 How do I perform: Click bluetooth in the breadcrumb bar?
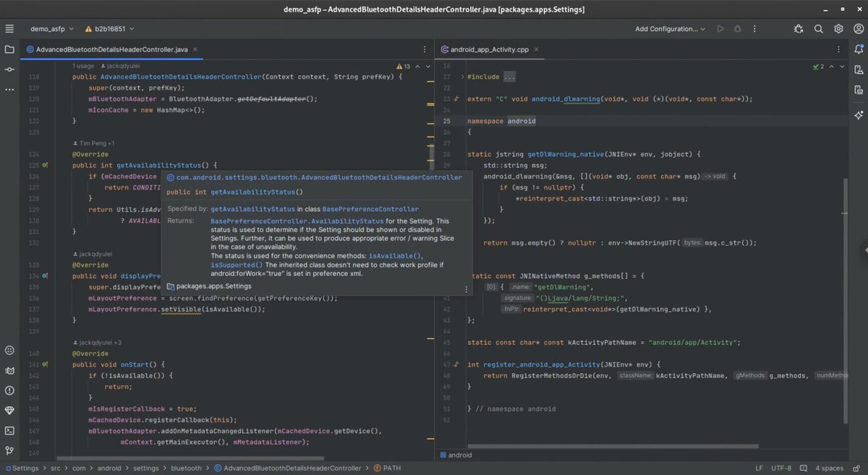(186, 468)
